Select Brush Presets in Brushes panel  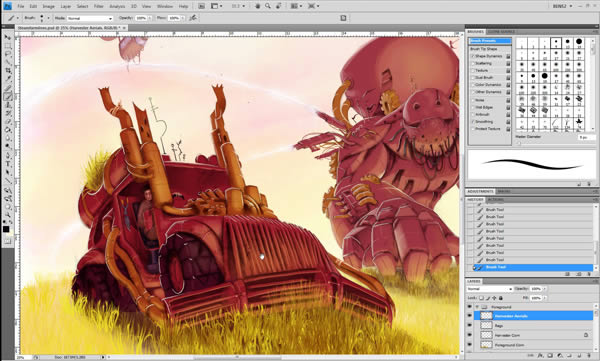pos(490,41)
